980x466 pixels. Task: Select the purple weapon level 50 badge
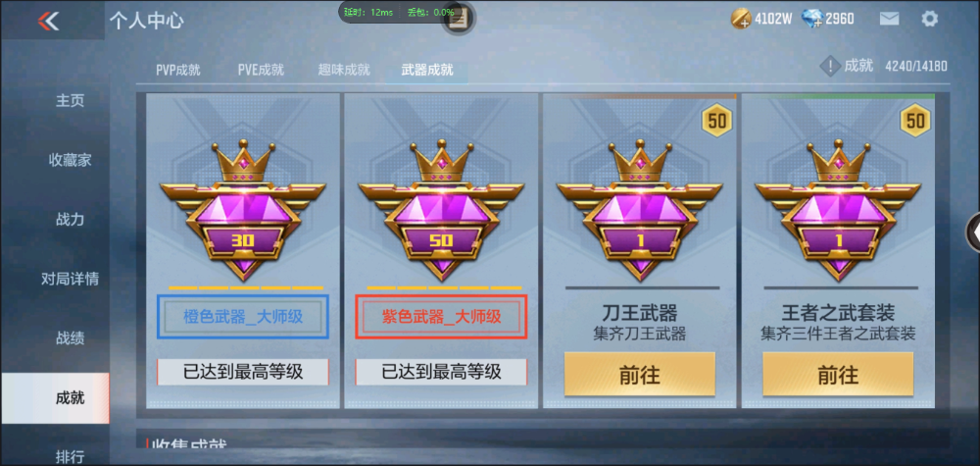[x=441, y=210]
